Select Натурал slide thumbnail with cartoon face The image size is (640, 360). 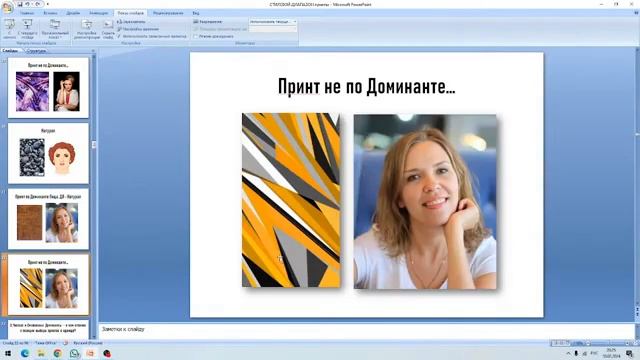pos(48,153)
